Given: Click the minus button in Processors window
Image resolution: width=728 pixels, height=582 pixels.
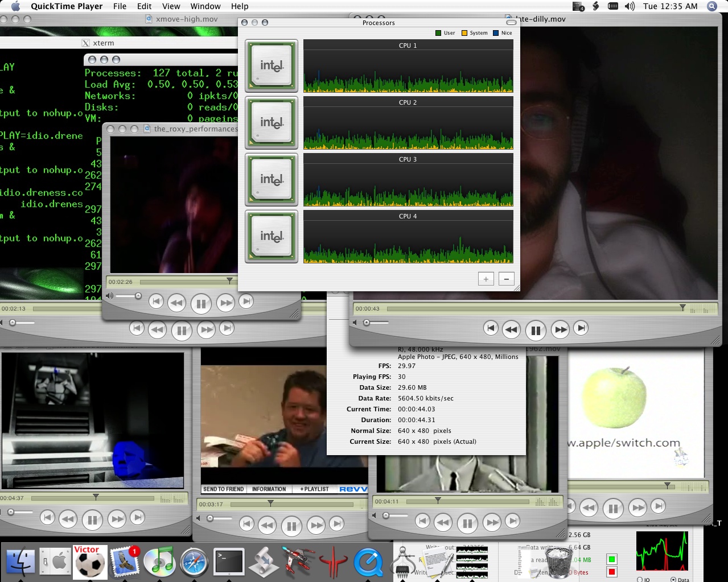Looking at the screenshot, I should 506,279.
